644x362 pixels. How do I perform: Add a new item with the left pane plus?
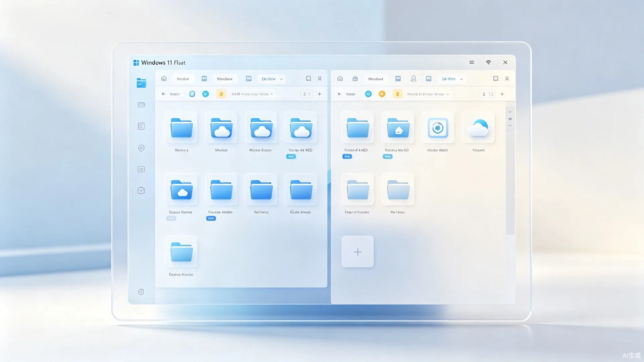320,94
